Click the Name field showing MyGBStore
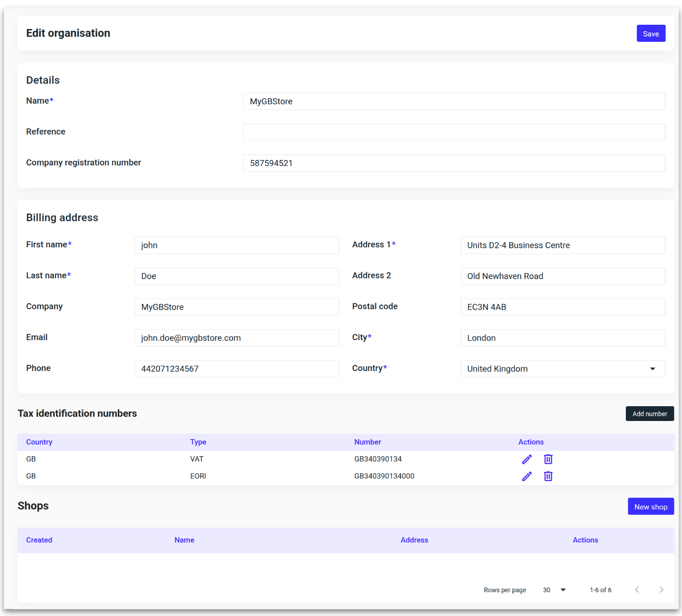The width and height of the screenshot is (682, 616). (454, 101)
